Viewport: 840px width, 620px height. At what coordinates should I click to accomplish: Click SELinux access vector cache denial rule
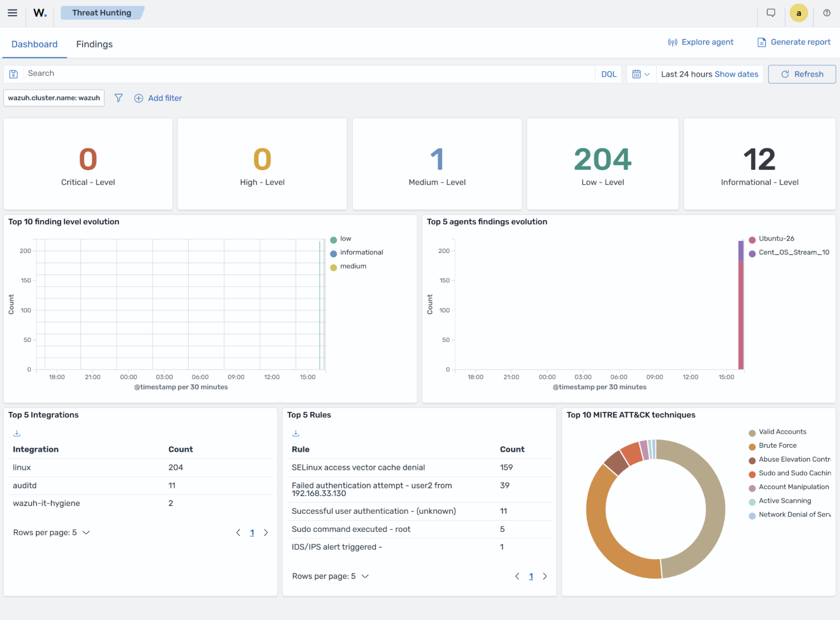358,468
